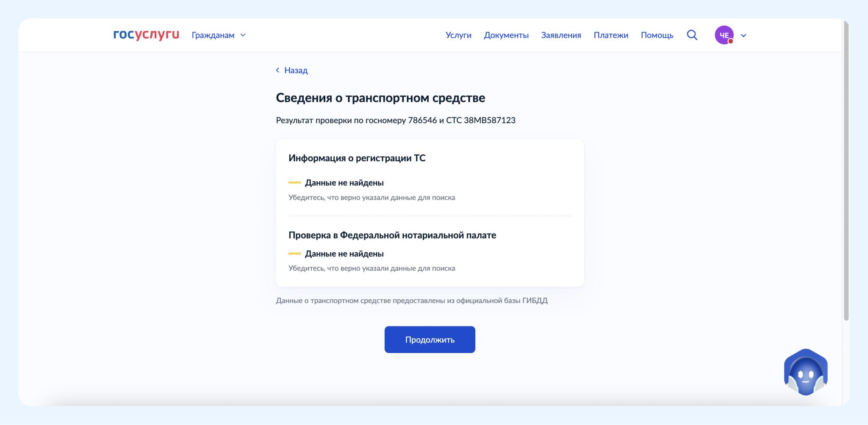This screenshot has width=868, height=425.
Task: Open the search magnifier icon
Action: coord(692,35)
